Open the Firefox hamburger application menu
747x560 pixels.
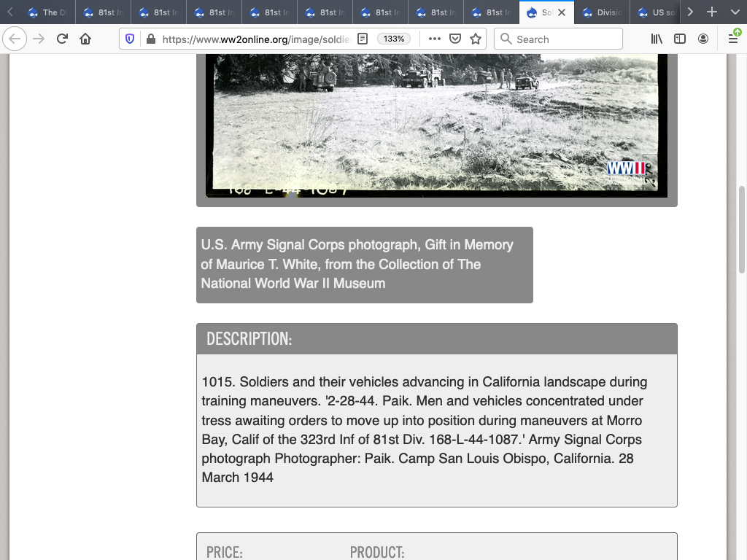pyautogui.click(x=732, y=39)
